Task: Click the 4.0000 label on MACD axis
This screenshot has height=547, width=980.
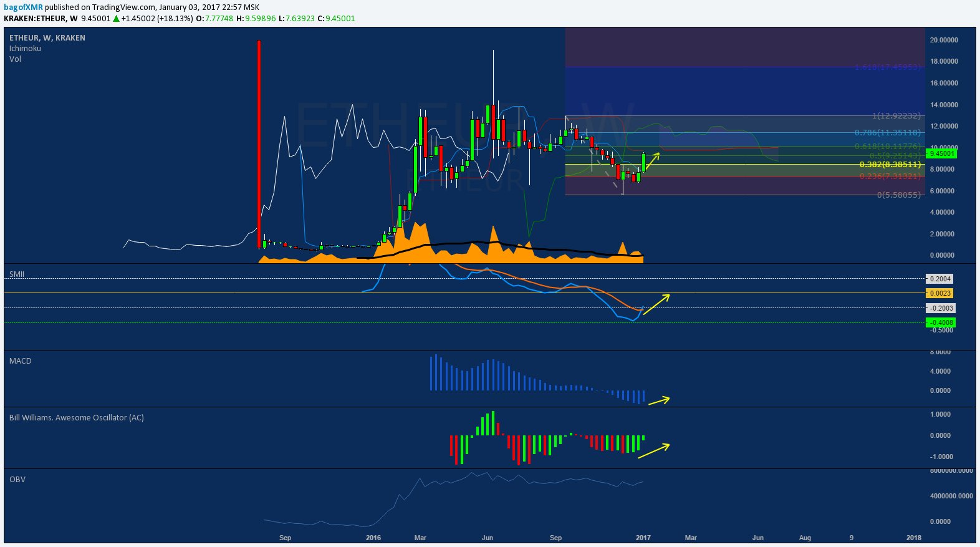Action: click(940, 372)
